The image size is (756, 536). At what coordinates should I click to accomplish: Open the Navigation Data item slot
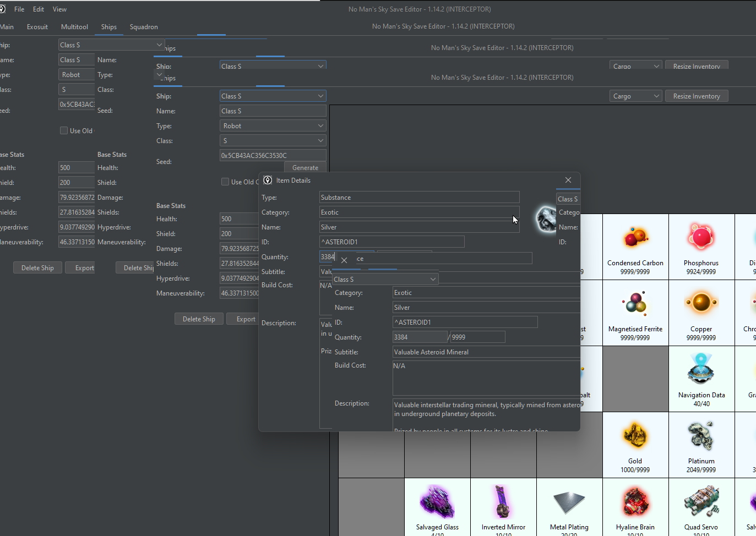tap(701, 379)
